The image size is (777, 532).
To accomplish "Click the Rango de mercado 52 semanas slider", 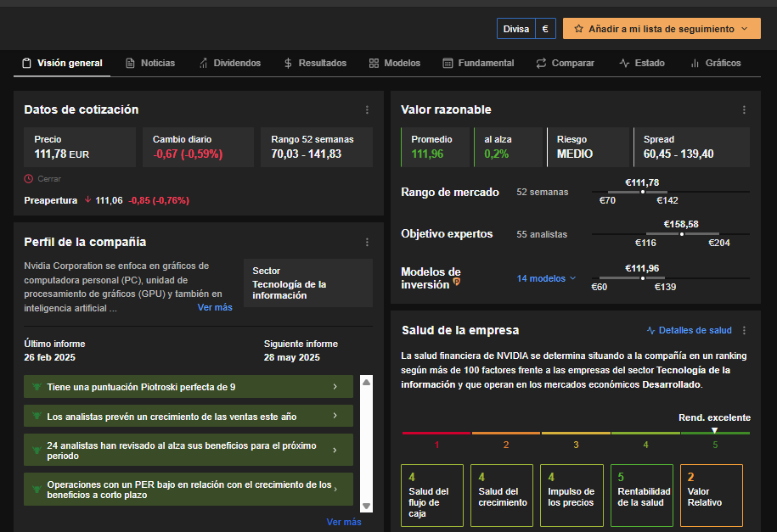I will [x=671, y=192].
